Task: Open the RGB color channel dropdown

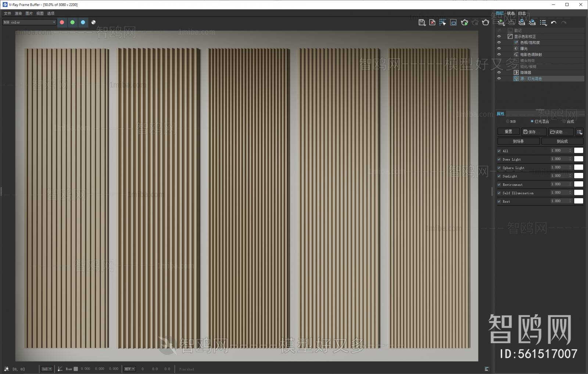Action: [29, 22]
